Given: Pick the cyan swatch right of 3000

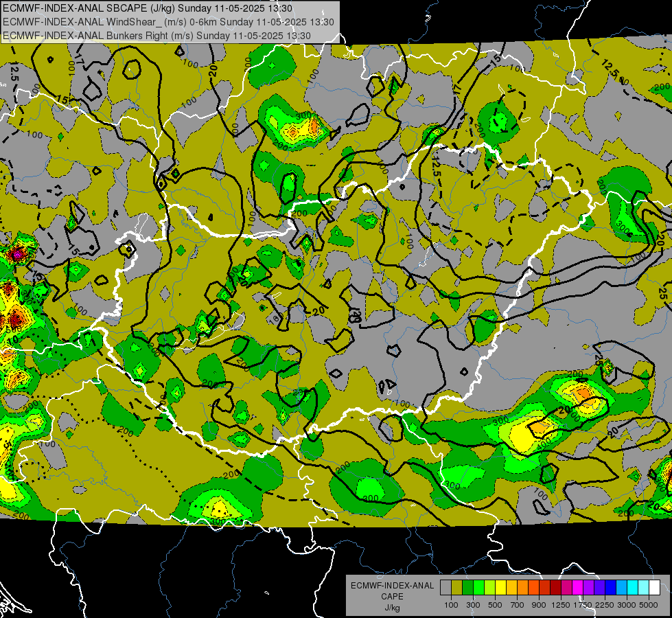Looking at the screenshot, I should point(633,588).
